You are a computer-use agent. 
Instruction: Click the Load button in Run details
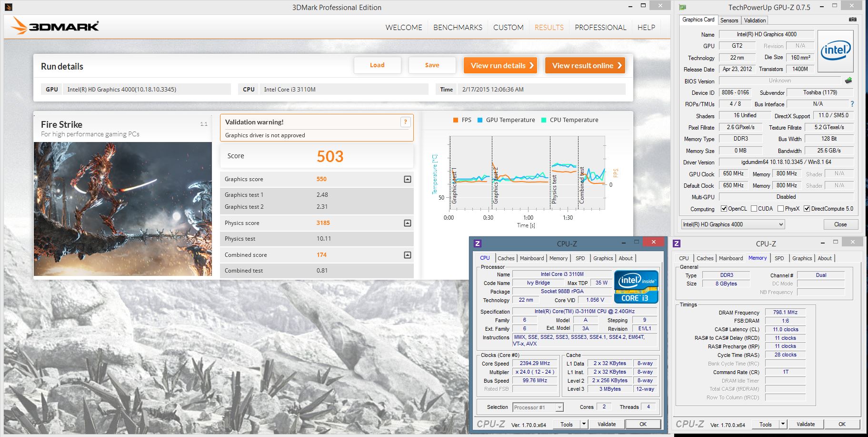coord(377,65)
